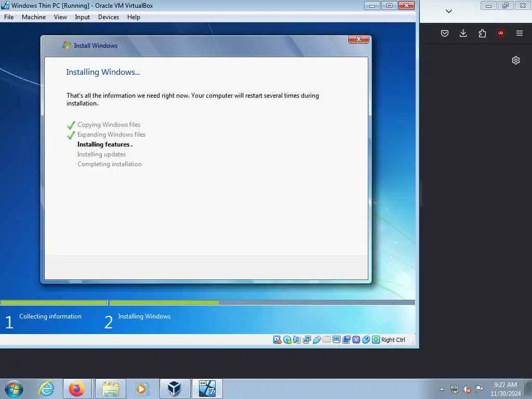
Task: Open the Windows Start menu orb
Action: (14, 389)
